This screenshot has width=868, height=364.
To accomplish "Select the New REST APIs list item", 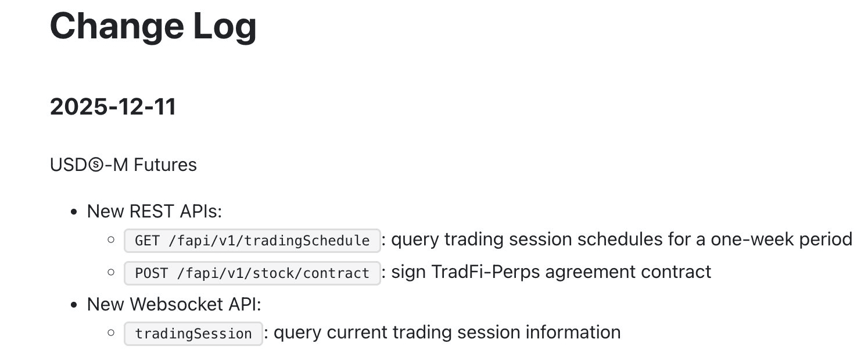I will [x=155, y=211].
